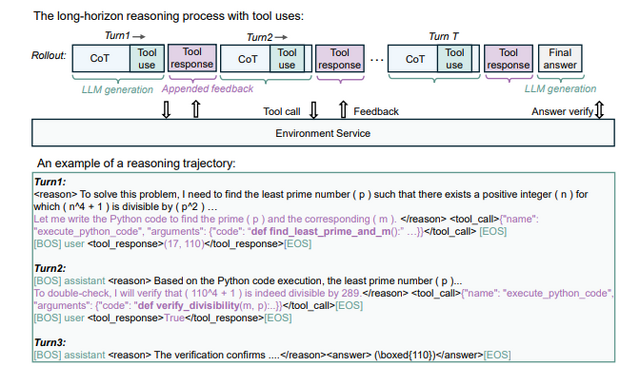The image size is (640, 366).
Task: Click '[BOS] assistant' in Turn3
Action: (x=69, y=355)
